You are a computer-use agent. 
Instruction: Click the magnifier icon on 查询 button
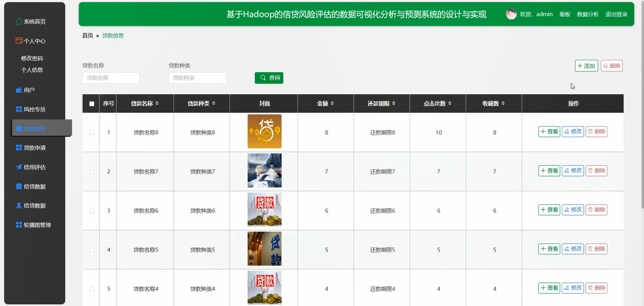pos(263,78)
